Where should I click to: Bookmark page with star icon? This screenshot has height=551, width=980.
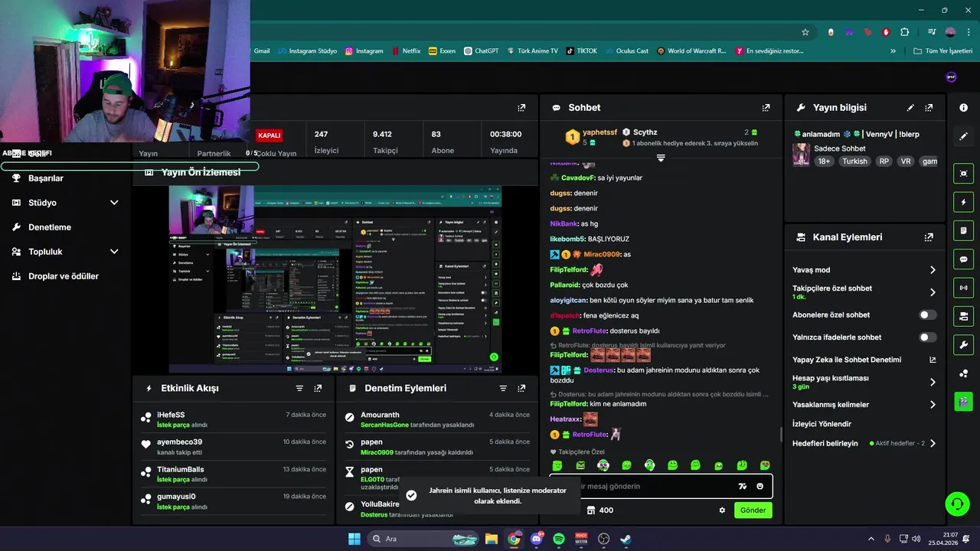click(805, 32)
